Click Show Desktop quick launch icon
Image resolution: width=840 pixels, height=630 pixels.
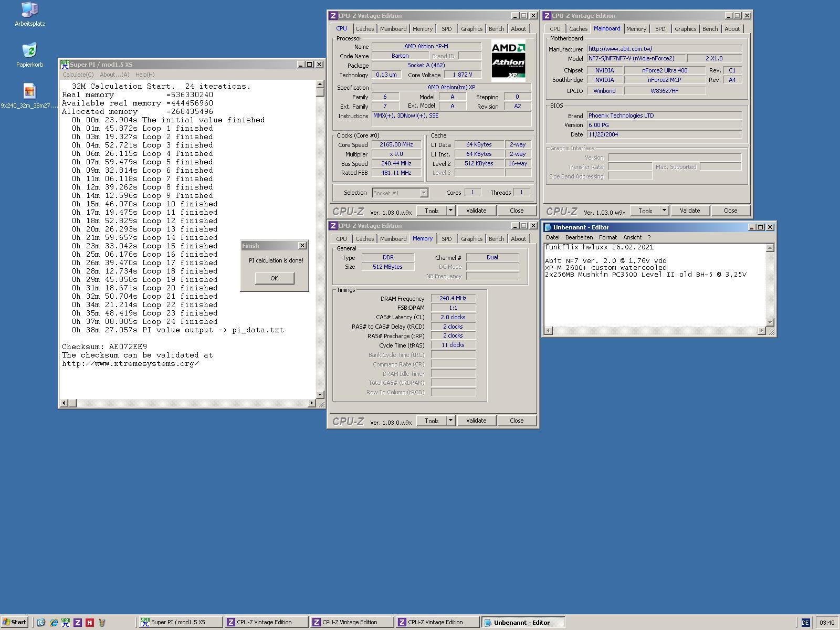(41, 623)
